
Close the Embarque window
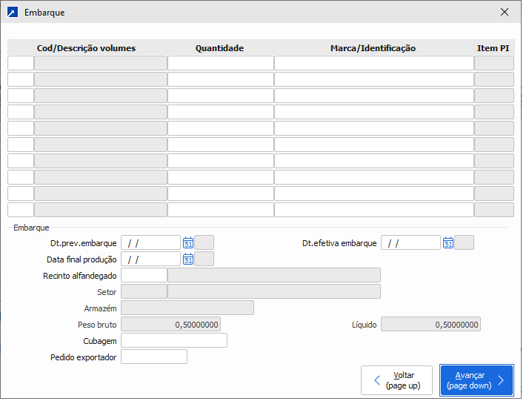pos(505,12)
